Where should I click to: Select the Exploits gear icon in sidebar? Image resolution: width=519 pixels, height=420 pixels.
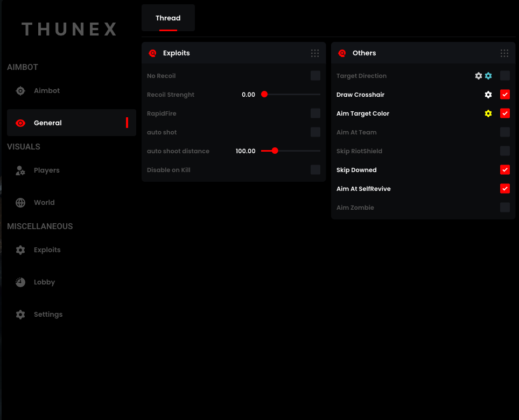click(x=20, y=250)
